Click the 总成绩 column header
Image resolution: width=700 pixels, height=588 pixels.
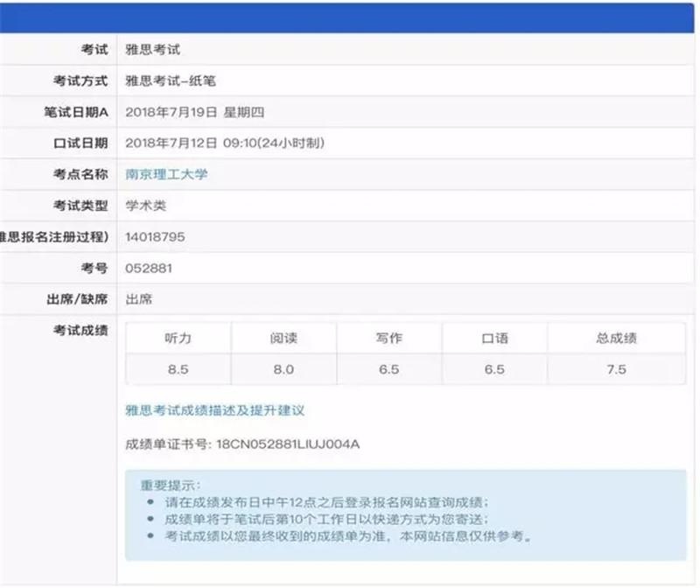[x=616, y=338]
